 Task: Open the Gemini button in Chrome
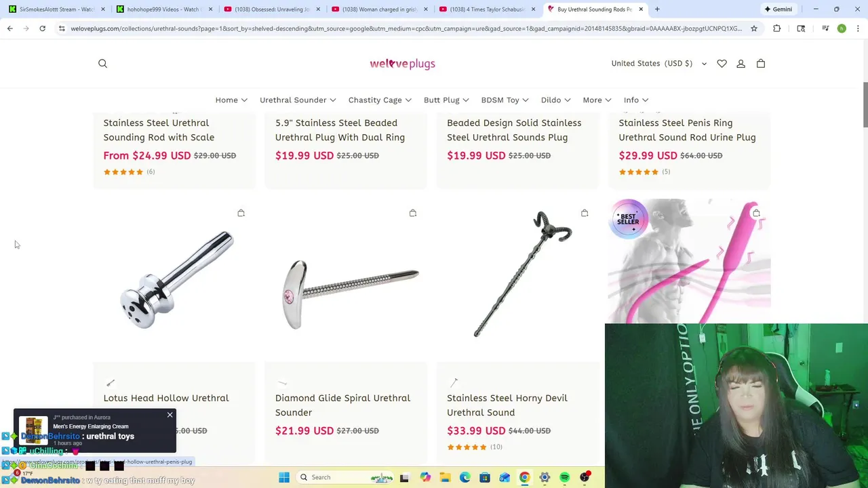tap(778, 9)
